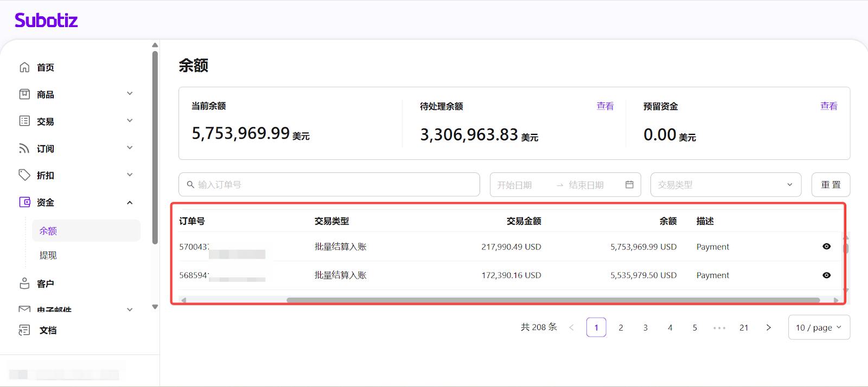
Task: Open the 10 / page size selector
Action: point(818,327)
